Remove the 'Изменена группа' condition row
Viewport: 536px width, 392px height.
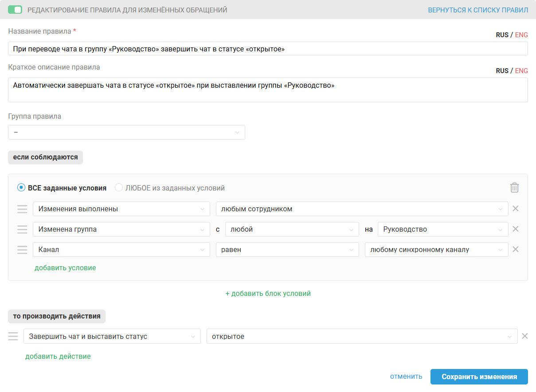pos(516,229)
